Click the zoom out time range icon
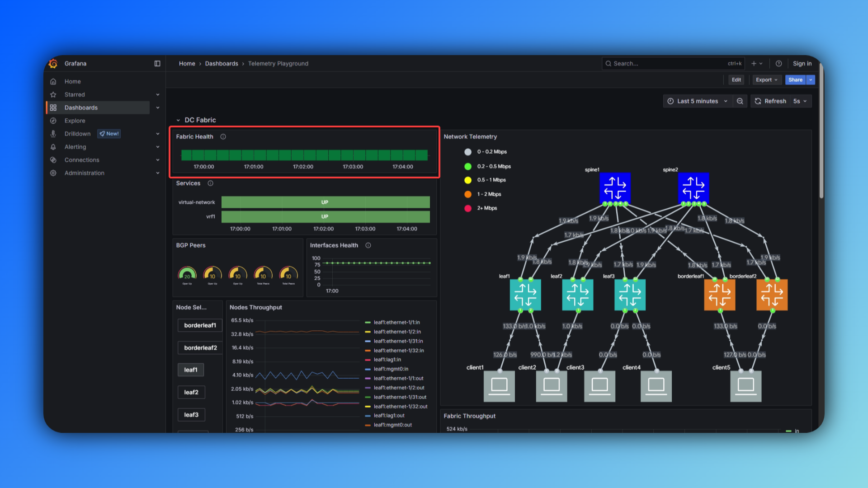This screenshot has width=868, height=488. coord(740,101)
